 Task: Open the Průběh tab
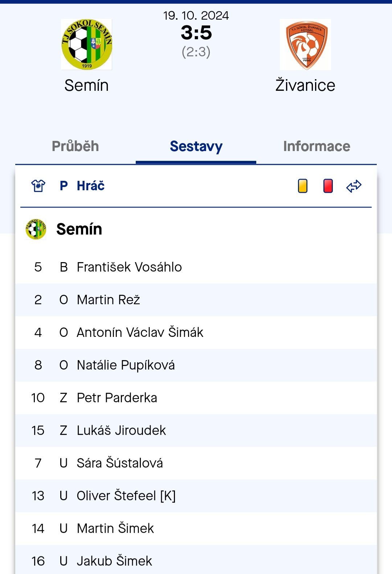[x=75, y=146]
